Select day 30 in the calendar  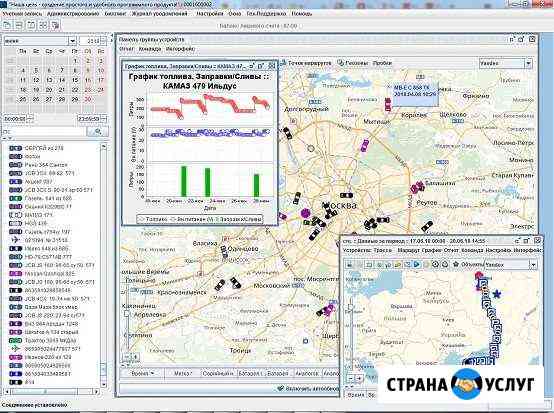pyautogui.click(x=88, y=99)
